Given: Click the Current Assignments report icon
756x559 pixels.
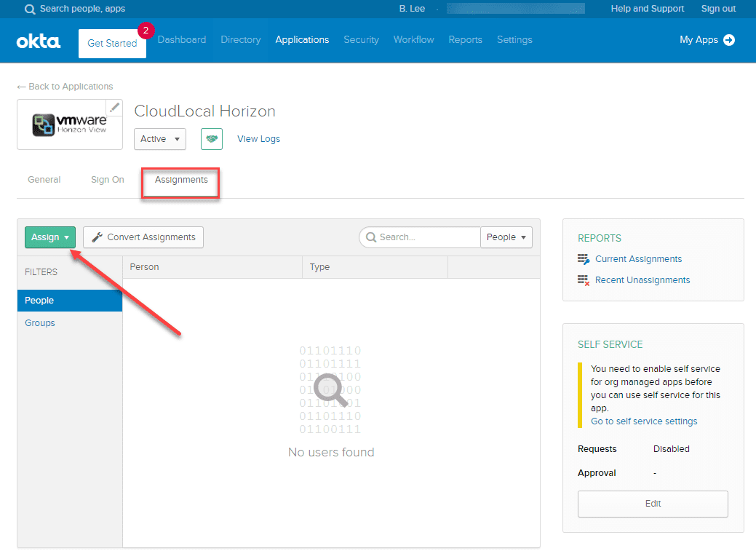Looking at the screenshot, I should (584, 259).
